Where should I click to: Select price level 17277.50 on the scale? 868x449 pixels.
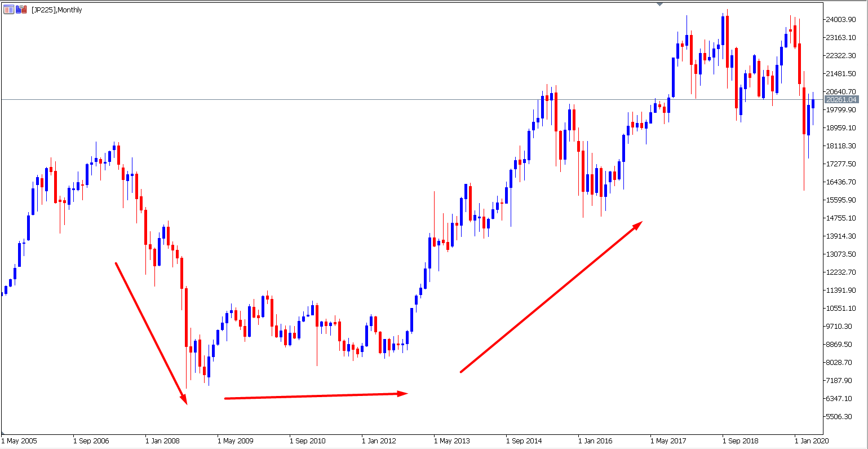point(841,164)
